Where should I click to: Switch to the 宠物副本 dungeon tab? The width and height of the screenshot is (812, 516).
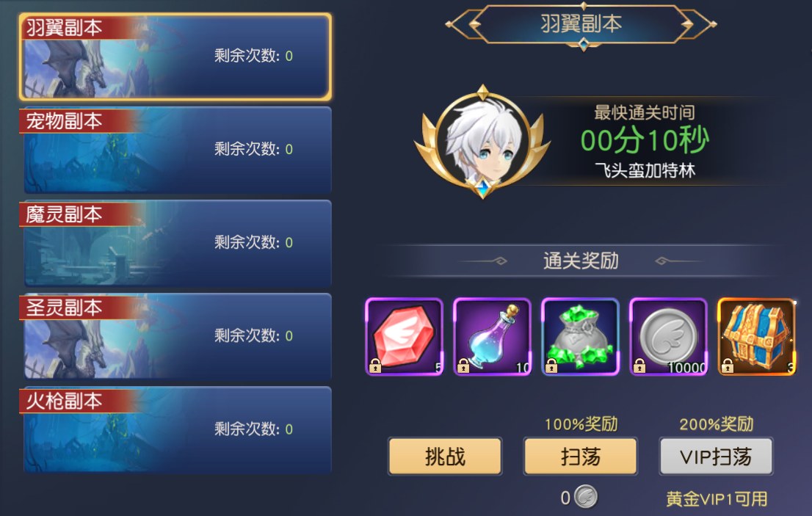pos(175,150)
